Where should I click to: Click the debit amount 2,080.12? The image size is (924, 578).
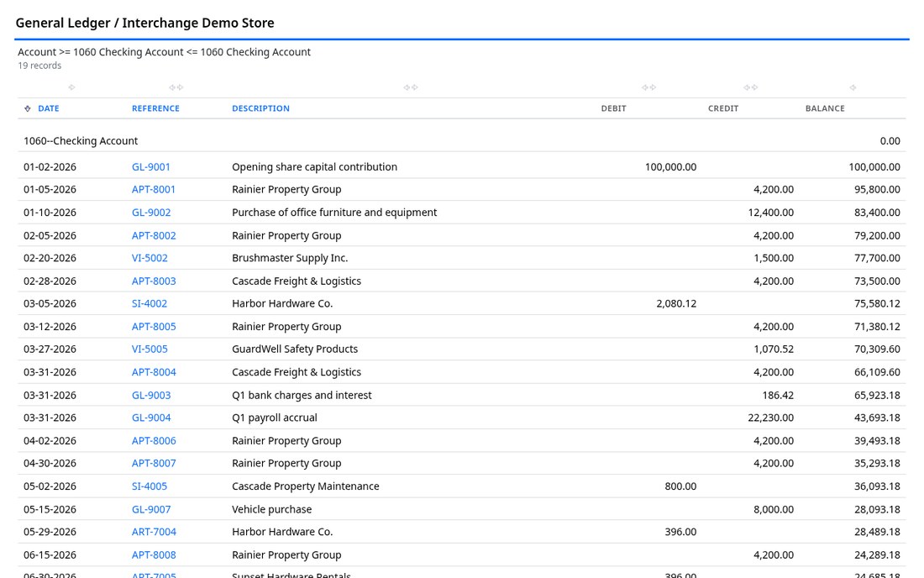(x=676, y=303)
